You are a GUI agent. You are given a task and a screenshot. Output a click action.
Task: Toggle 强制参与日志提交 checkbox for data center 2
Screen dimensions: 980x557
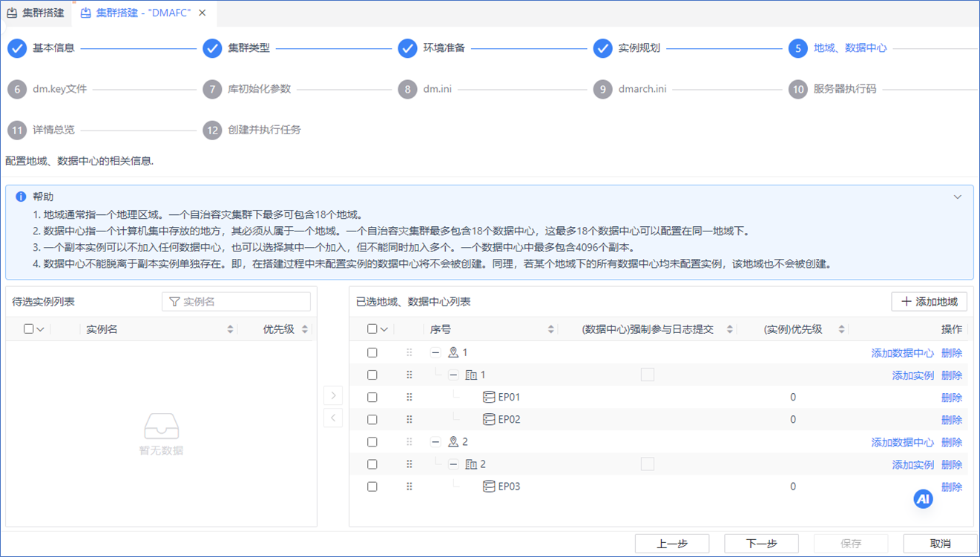pos(648,464)
